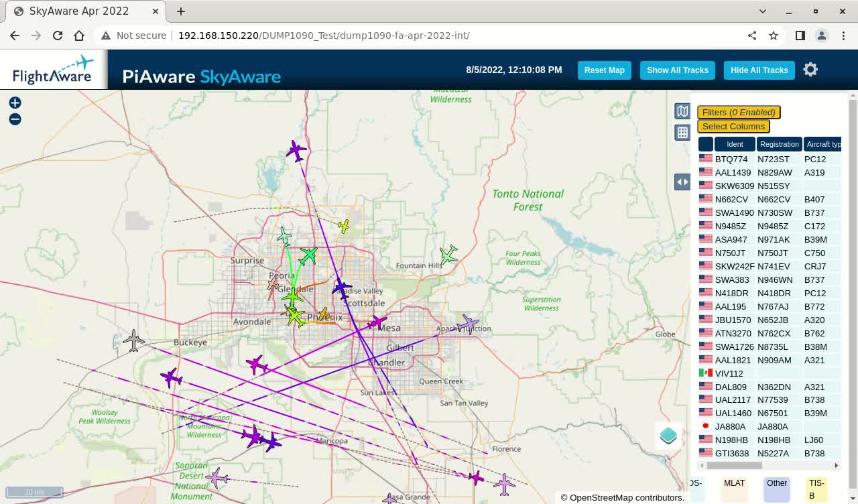Viewport: 858px width, 504px height.
Task: Select the ASA947 aircraft row
Action: (770, 239)
